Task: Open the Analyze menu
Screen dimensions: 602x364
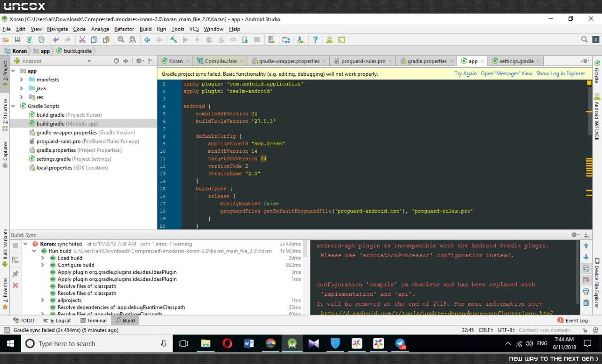Action: tap(100, 29)
